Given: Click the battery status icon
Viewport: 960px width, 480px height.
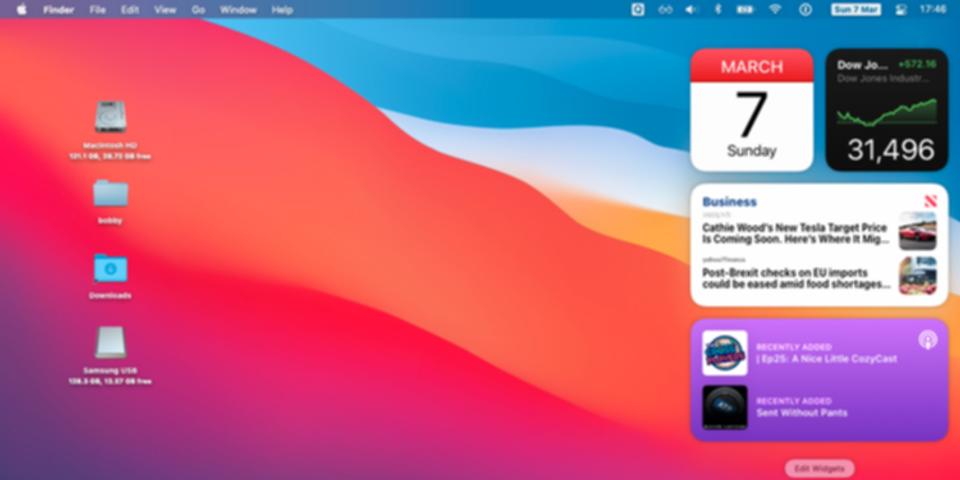Looking at the screenshot, I should click(745, 9).
